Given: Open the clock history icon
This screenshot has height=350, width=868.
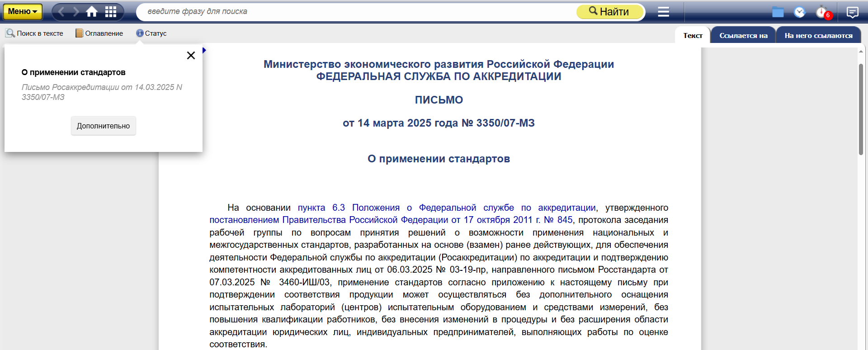Looking at the screenshot, I should (x=800, y=12).
